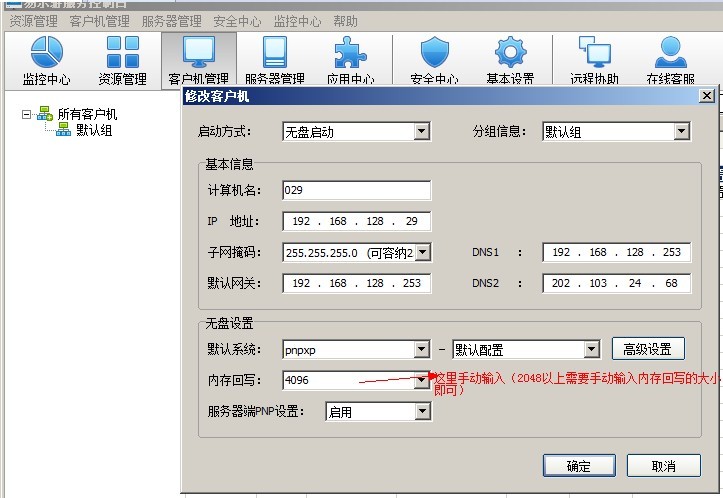Open the 应用中心 puzzle icon
723x498 pixels.
click(350, 60)
